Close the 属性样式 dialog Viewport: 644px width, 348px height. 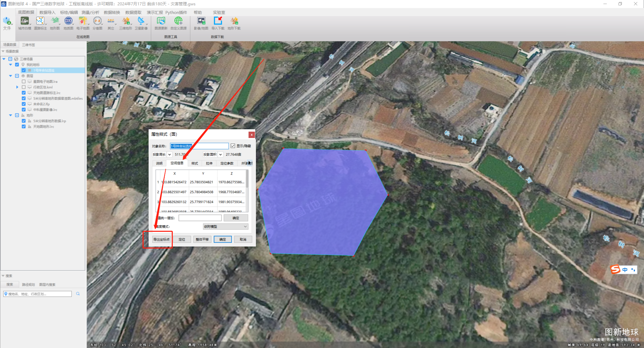click(x=252, y=135)
